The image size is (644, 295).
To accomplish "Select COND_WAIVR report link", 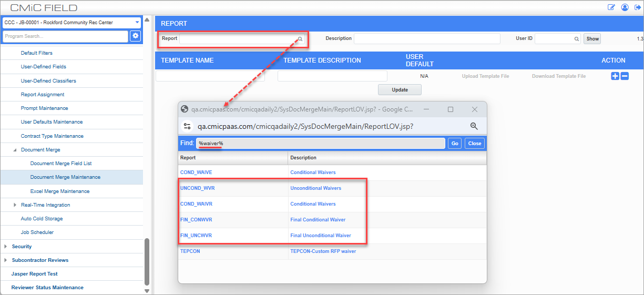I will pos(196,204).
